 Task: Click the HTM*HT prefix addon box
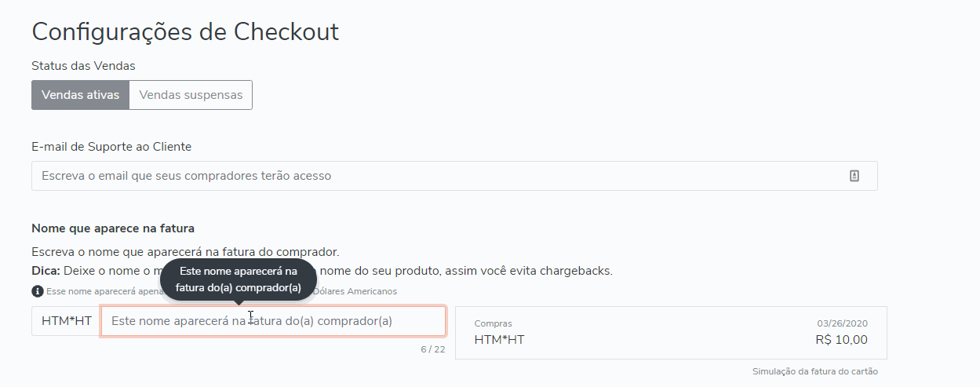(x=66, y=321)
